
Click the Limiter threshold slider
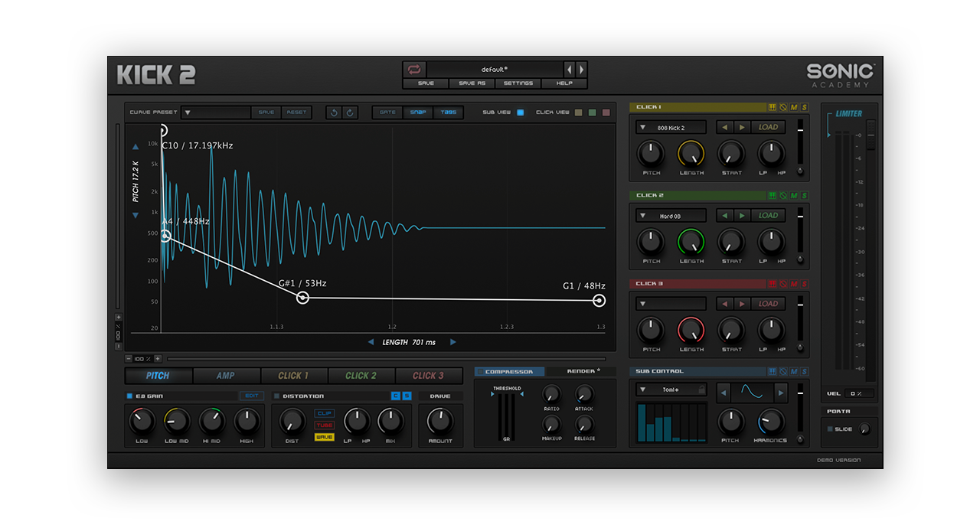click(x=871, y=136)
